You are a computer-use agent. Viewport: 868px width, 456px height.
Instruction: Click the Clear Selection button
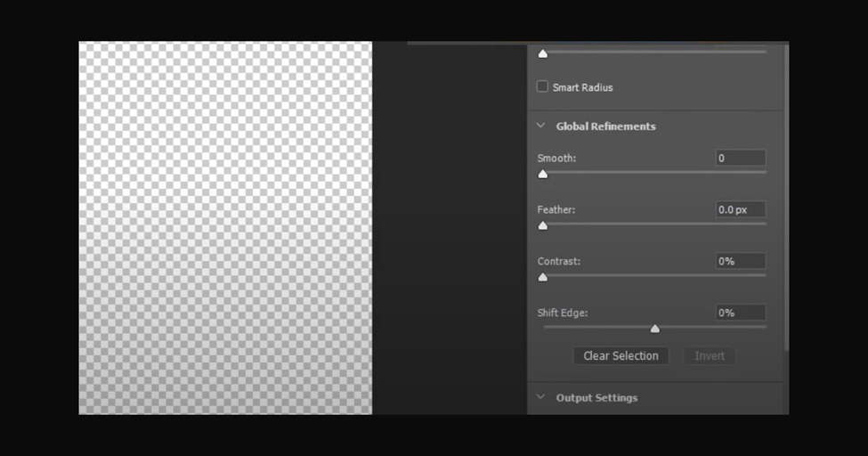click(x=621, y=355)
